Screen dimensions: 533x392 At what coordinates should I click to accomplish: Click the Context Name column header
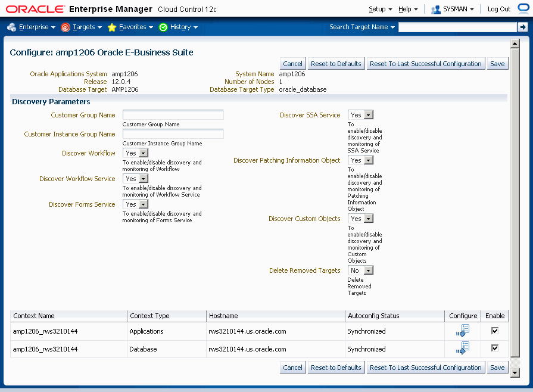pos(68,316)
